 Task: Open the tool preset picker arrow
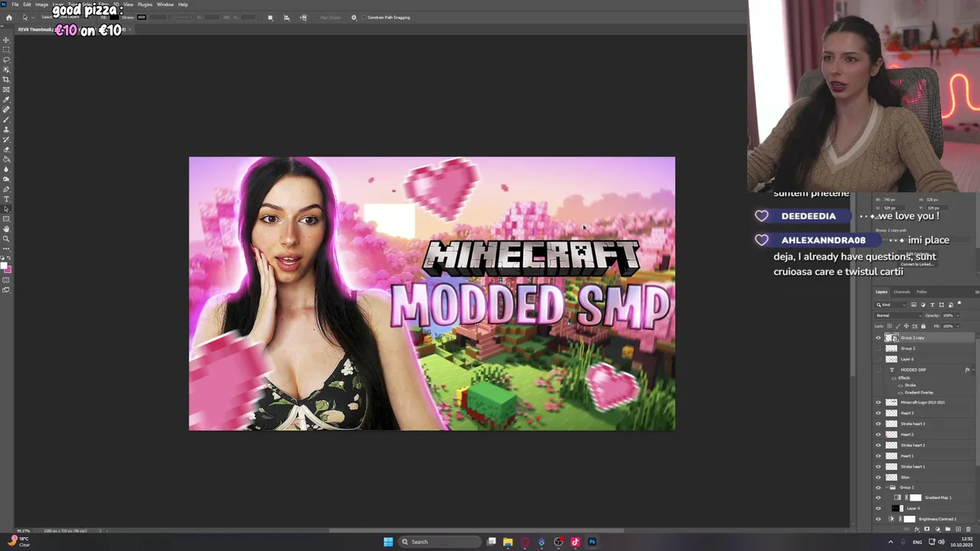(x=34, y=18)
